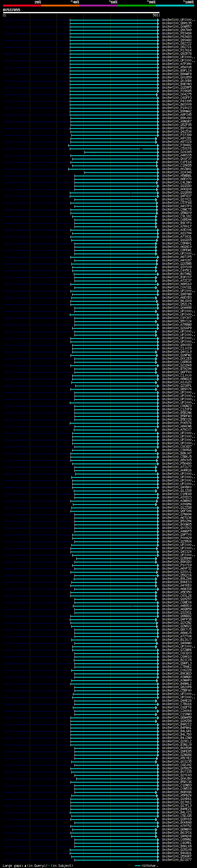Select hit UniRef100_Q9SAQ0
This screenshot has height=868, width=197.
coord(176,40)
